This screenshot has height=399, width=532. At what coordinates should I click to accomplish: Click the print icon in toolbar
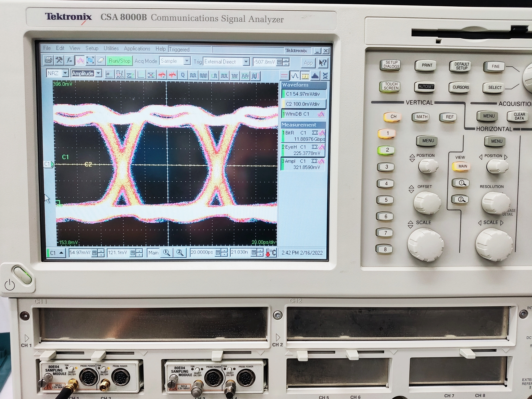(48, 60)
